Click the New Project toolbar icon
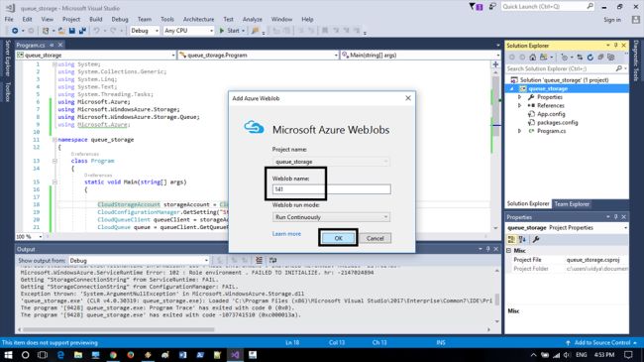Screen dimensions: 644x362 [x=46, y=31]
